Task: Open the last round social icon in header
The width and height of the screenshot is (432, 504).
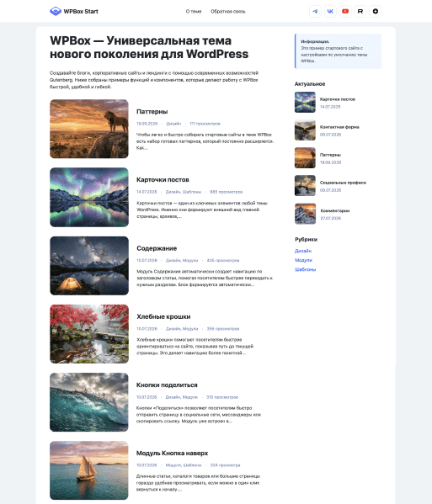Action: tap(376, 11)
